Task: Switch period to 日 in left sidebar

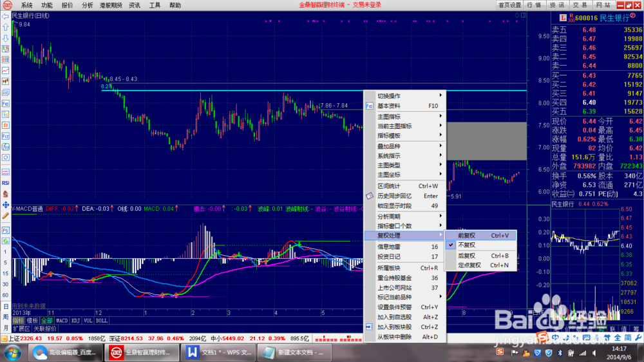Action: point(5,307)
